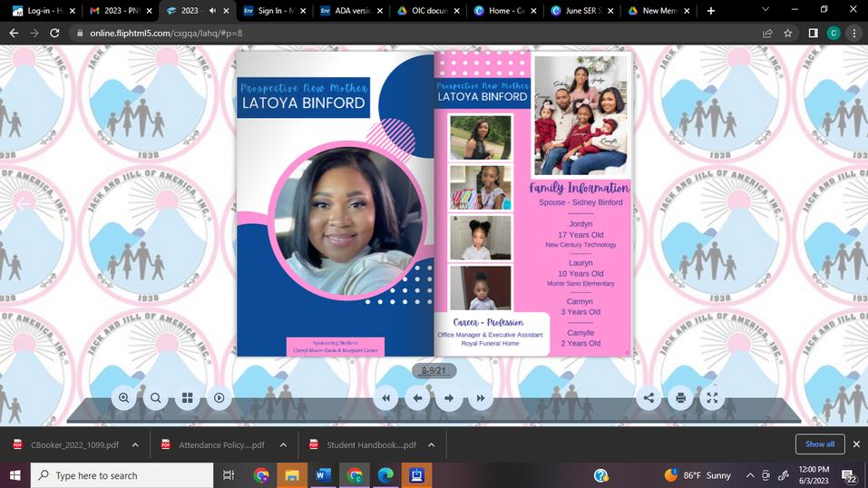Open Chrome side panel
This screenshot has width=868, height=488.
coord(813,34)
